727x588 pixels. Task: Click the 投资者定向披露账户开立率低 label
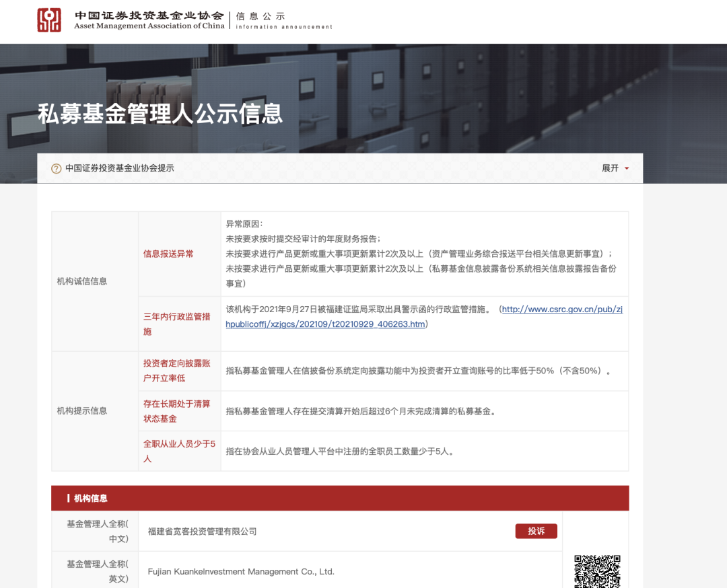pyautogui.click(x=176, y=371)
